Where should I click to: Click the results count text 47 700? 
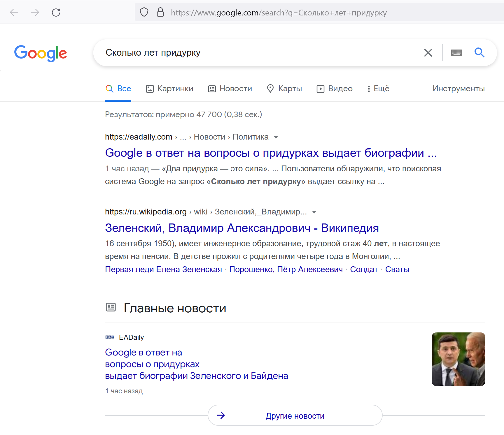pyautogui.click(x=209, y=115)
